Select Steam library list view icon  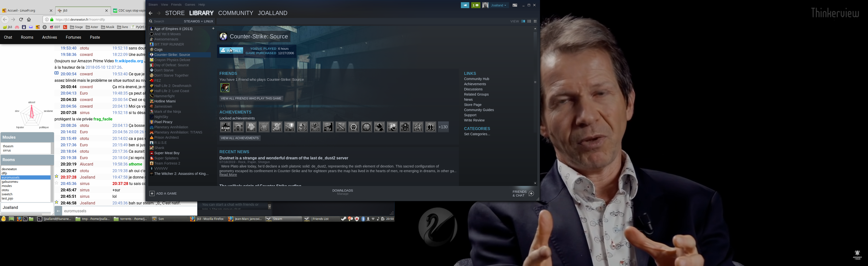(x=529, y=21)
